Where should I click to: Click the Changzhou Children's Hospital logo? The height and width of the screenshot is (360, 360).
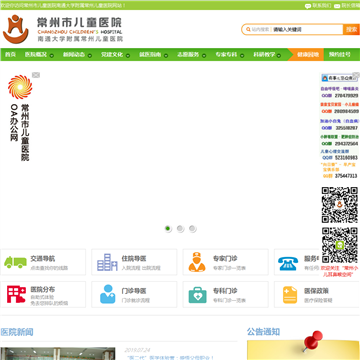click(63, 29)
